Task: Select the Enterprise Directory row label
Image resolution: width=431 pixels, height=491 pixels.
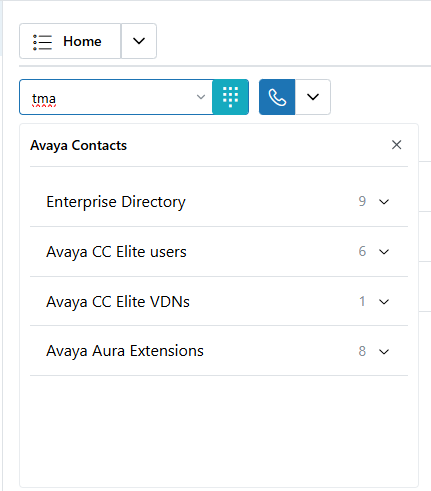Action: (x=116, y=202)
